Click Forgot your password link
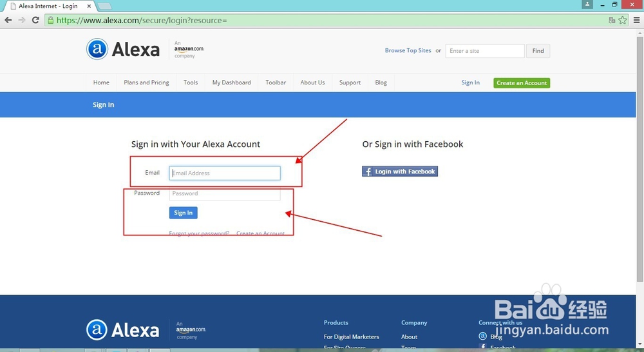 click(x=199, y=233)
